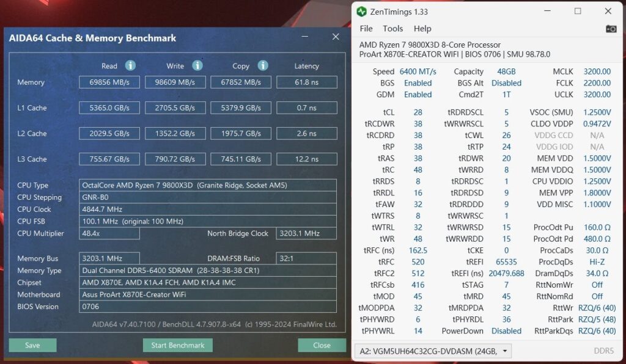Click Start Benchmark in AIDA64
The image size is (626, 364).
(178, 345)
